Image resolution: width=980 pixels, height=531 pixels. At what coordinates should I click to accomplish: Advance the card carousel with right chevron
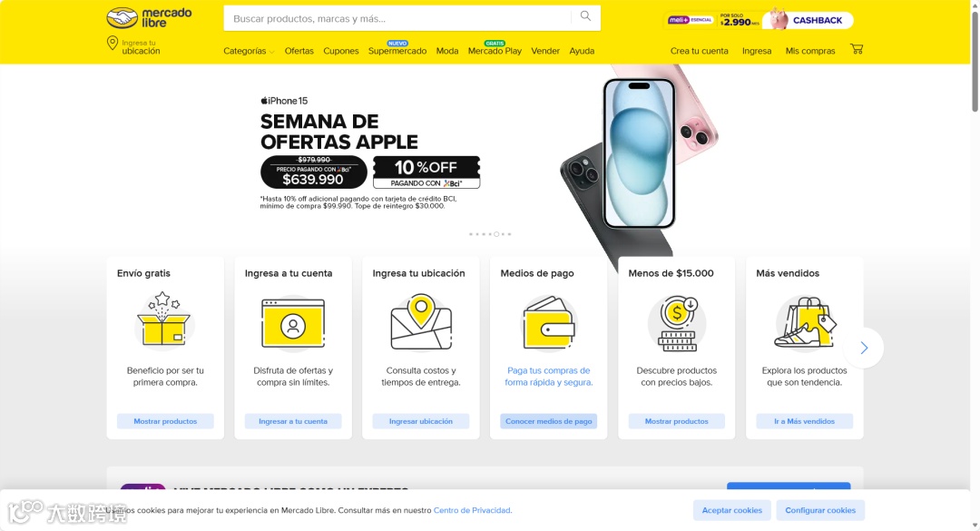coord(864,348)
